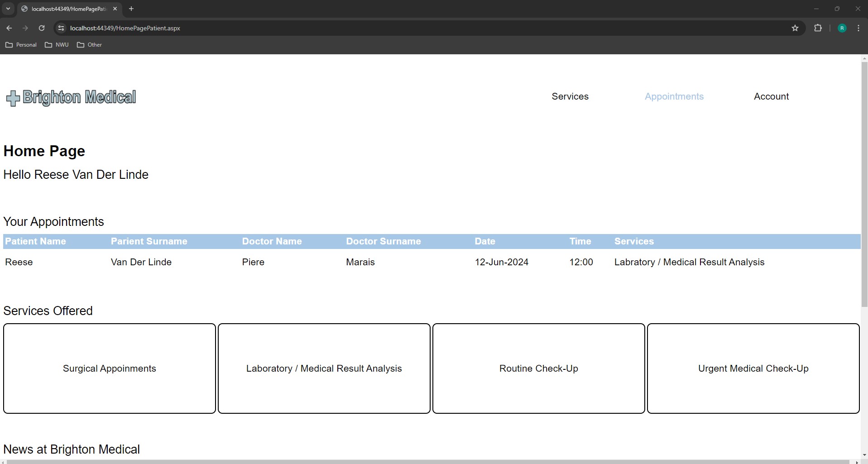Click the Patient Name column header
868x464 pixels.
pyautogui.click(x=35, y=241)
